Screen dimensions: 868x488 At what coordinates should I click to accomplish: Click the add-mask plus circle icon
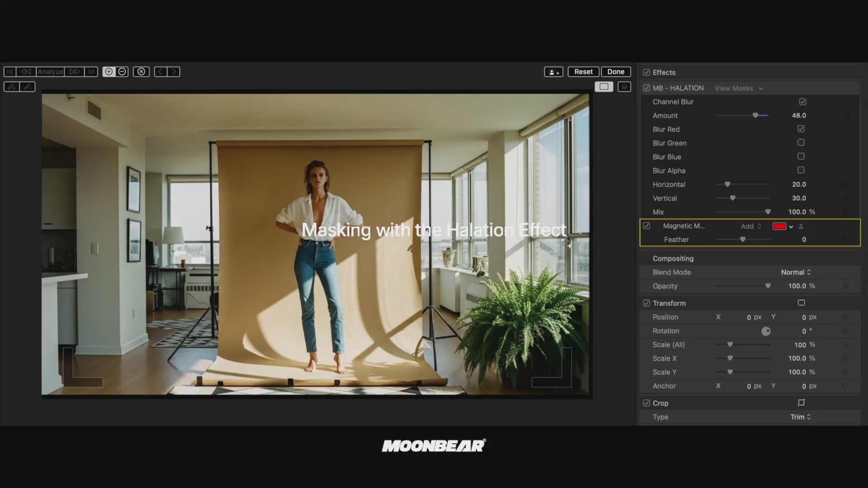[109, 72]
